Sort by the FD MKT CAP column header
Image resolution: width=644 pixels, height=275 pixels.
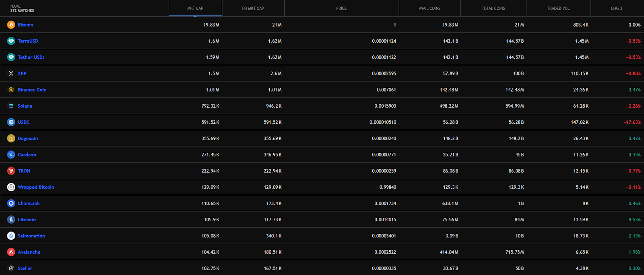tap(253, 8)
